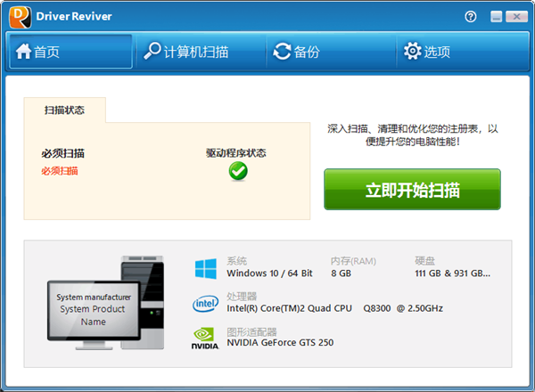Viewport: 535px width, 392px height.
Task: Select the Intel Core 2 Quad CPU text
Action: [x=334, y=308]
